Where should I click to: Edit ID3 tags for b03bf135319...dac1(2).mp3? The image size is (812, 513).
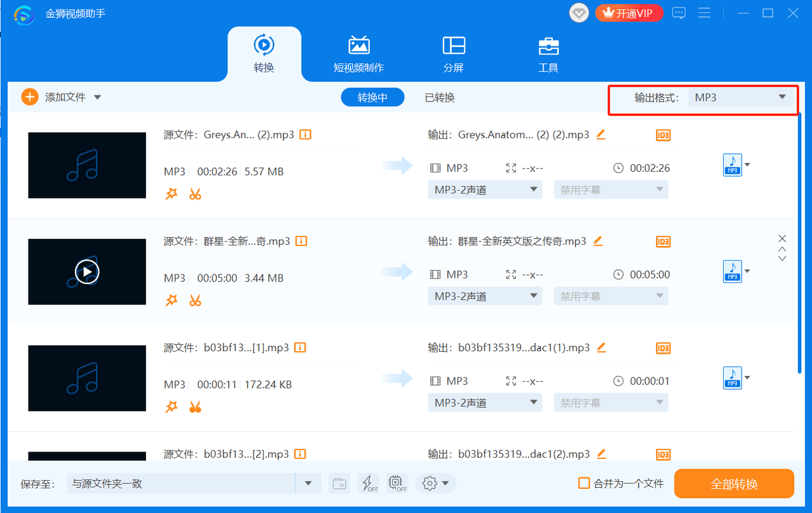pos(663,455)
